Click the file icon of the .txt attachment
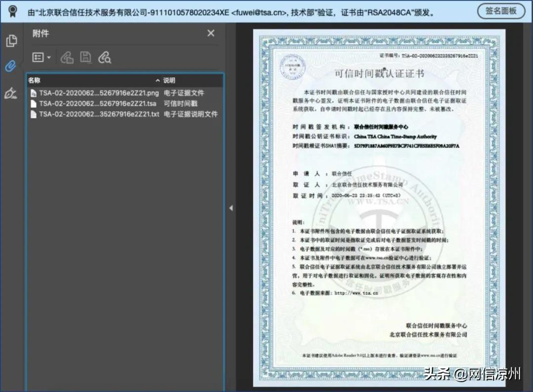This screenshot has height=392, width=533. pyautogui.click(x=34, y=114)
